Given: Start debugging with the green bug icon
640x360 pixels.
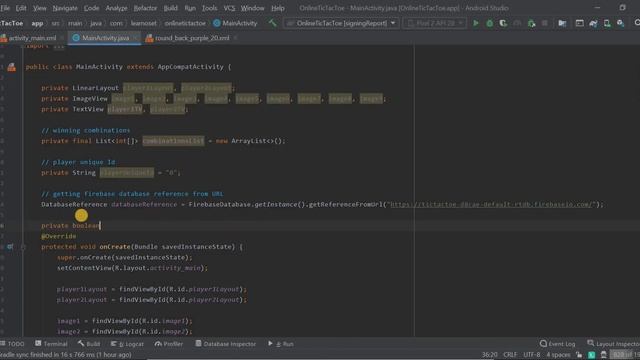Looking at the screenshot, I should click(489, 23).
